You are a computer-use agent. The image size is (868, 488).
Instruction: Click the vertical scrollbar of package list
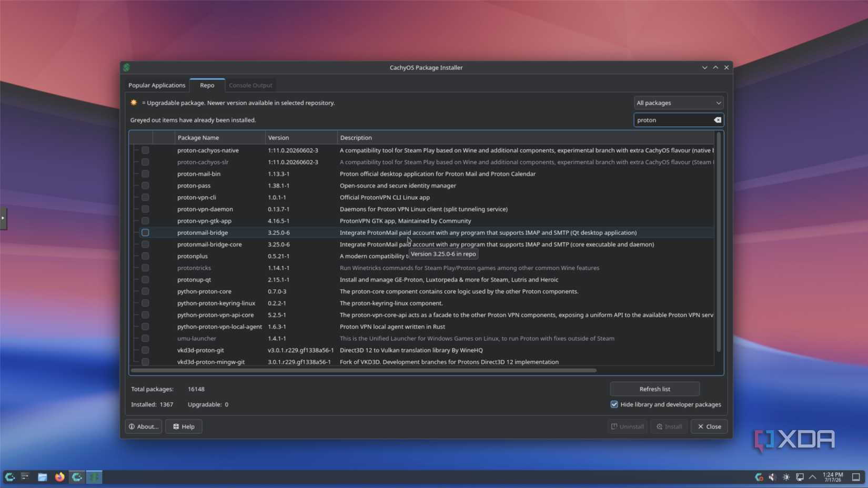tap(719, 242)
